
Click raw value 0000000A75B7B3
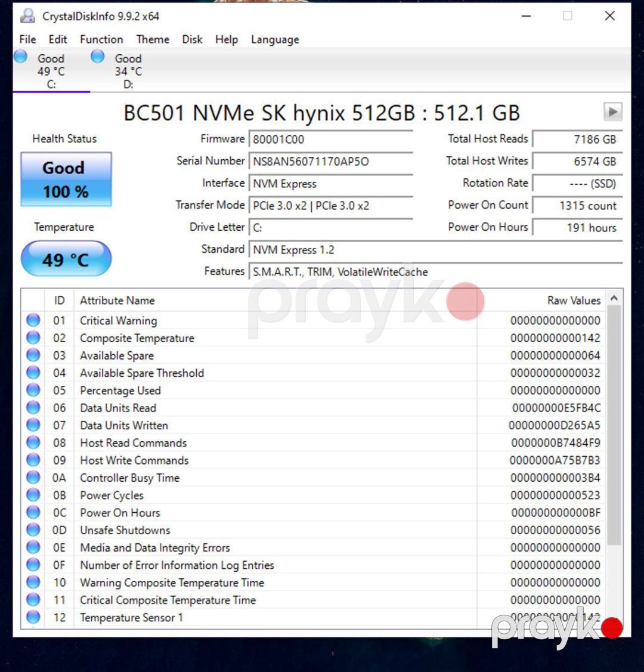555,460
